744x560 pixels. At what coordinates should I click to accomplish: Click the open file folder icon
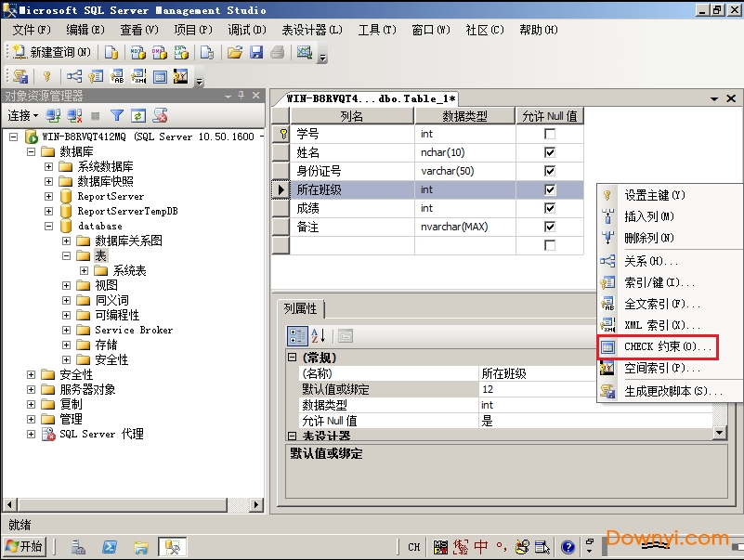235,53
